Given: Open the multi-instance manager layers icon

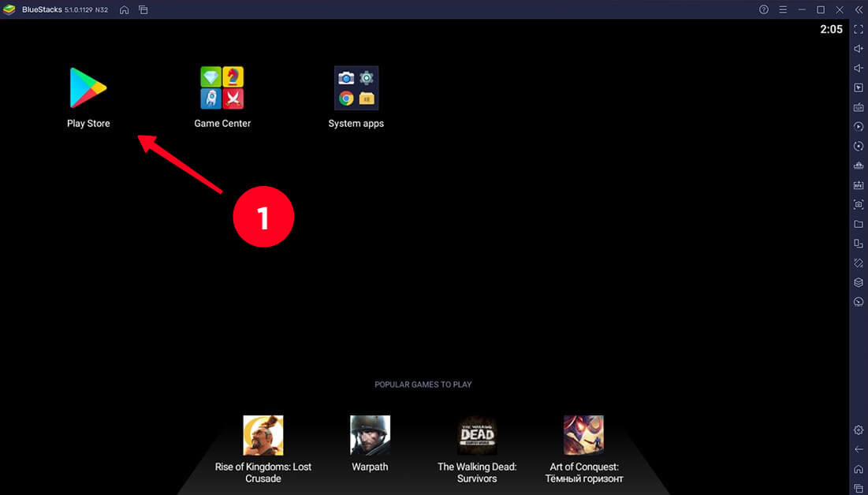Looking at the screenshot, I should 859,282.
